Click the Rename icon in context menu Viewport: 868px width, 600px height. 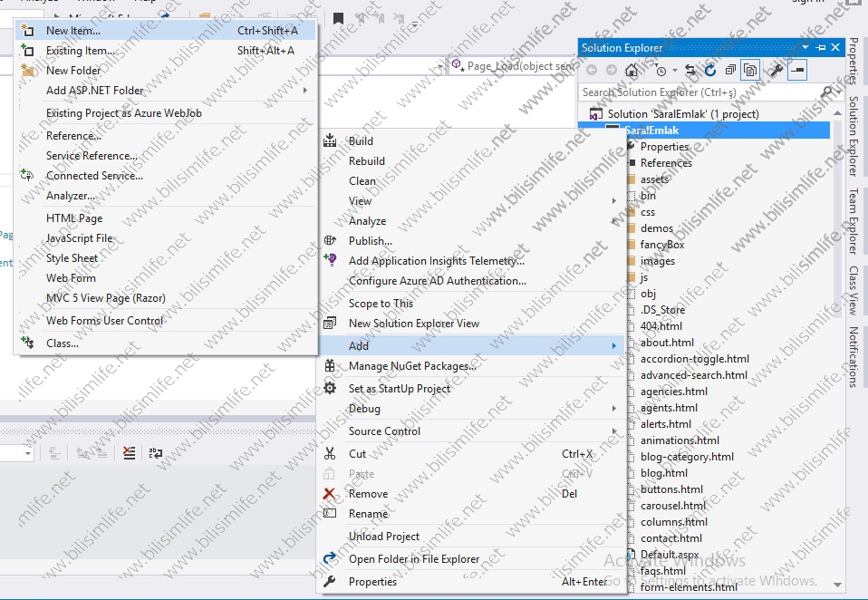(x=330, y=513)
